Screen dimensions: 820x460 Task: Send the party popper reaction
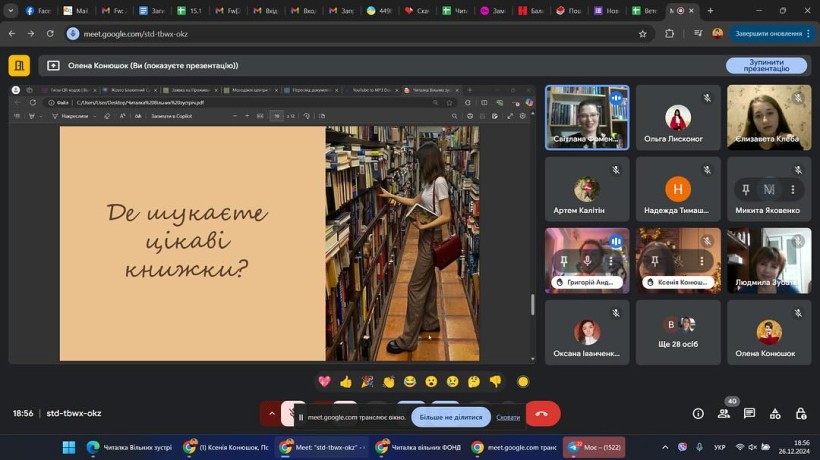click(x=367, y=382)
